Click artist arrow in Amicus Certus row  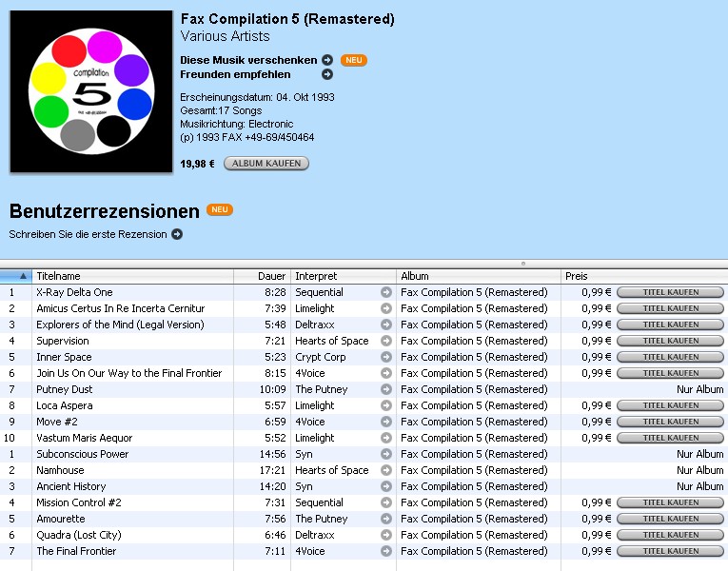pyautogui.click(x=385, y=308)
